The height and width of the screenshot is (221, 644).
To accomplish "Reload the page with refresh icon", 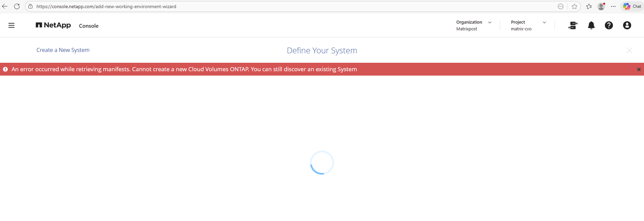I will tap(17, 6).
